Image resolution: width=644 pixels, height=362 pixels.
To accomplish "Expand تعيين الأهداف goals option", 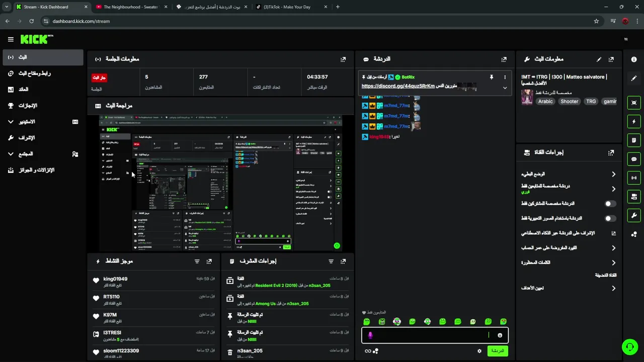I will [613, 288].
